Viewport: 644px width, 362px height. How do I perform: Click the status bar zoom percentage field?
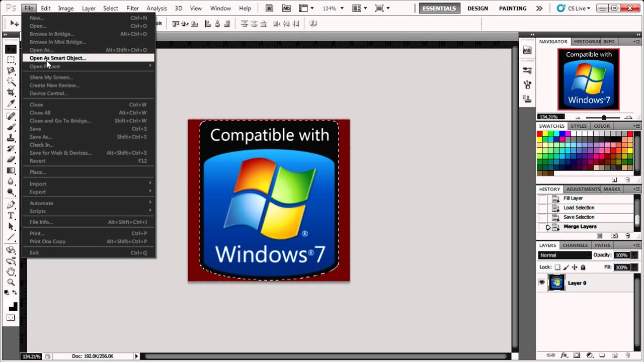click(x=31, y=356)
